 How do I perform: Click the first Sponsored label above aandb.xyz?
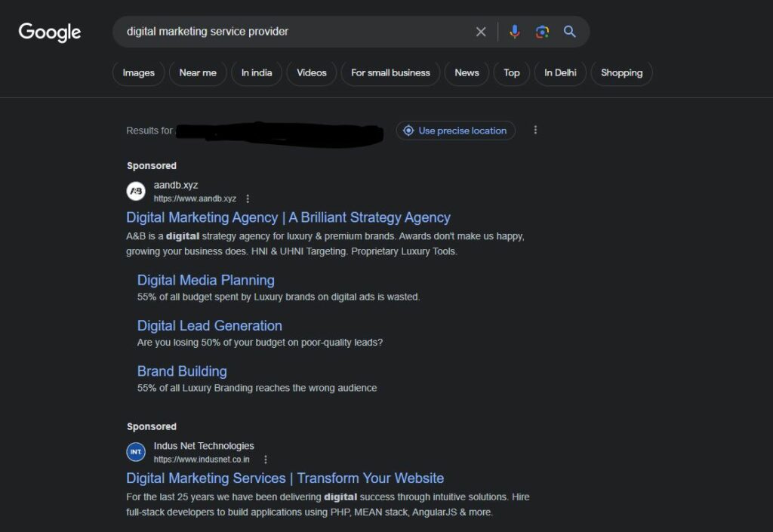[151, 166]
